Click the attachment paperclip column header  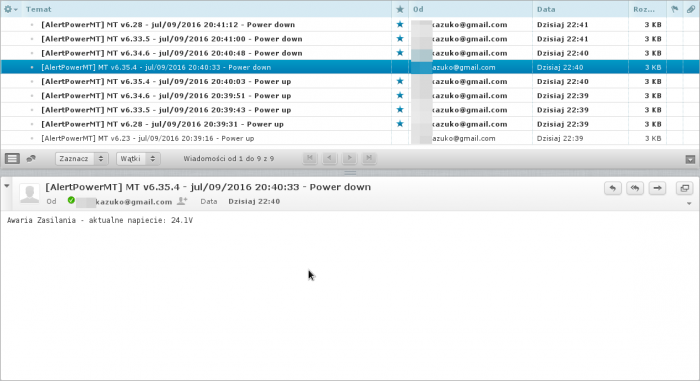pos(691,9)
